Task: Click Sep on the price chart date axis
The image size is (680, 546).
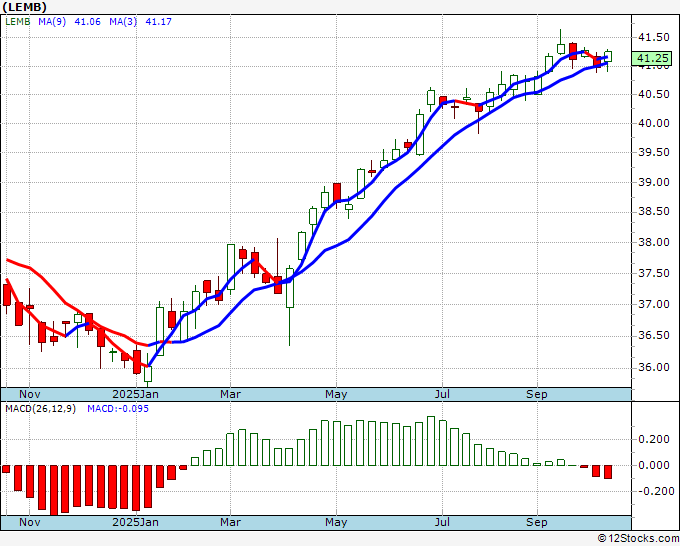Action: (x=537, y=394)
